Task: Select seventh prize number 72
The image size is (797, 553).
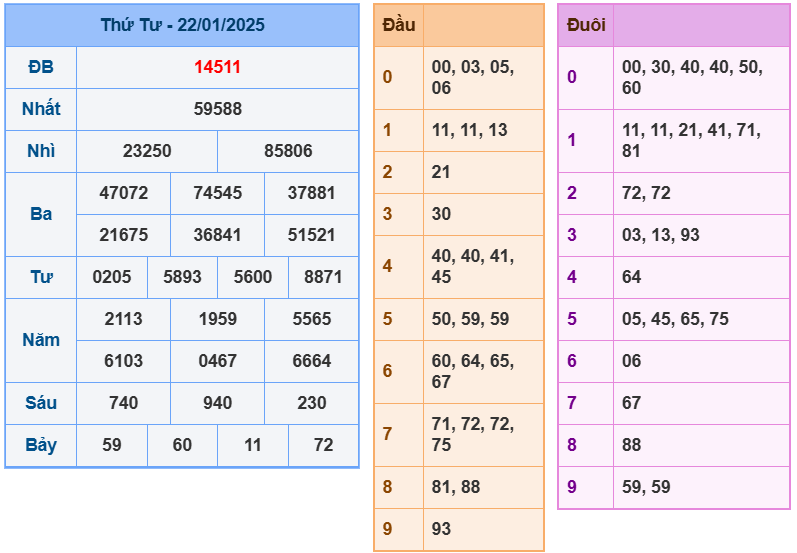Action: pyautogui.click(x=323, y=445)
